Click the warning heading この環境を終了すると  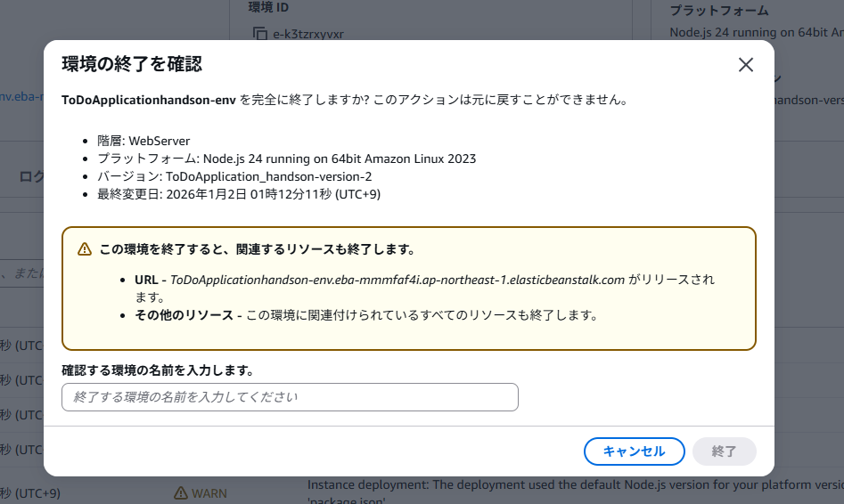[x=258, y=249]
